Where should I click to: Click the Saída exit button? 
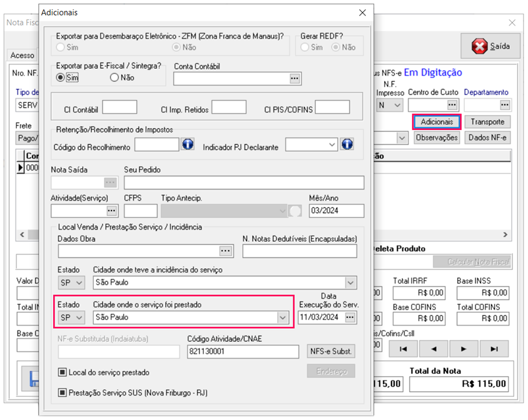pos(491,46)
